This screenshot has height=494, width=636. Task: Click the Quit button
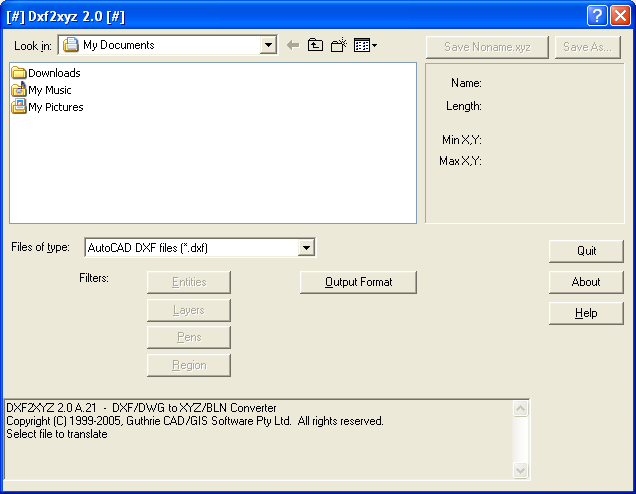point(586,251)
